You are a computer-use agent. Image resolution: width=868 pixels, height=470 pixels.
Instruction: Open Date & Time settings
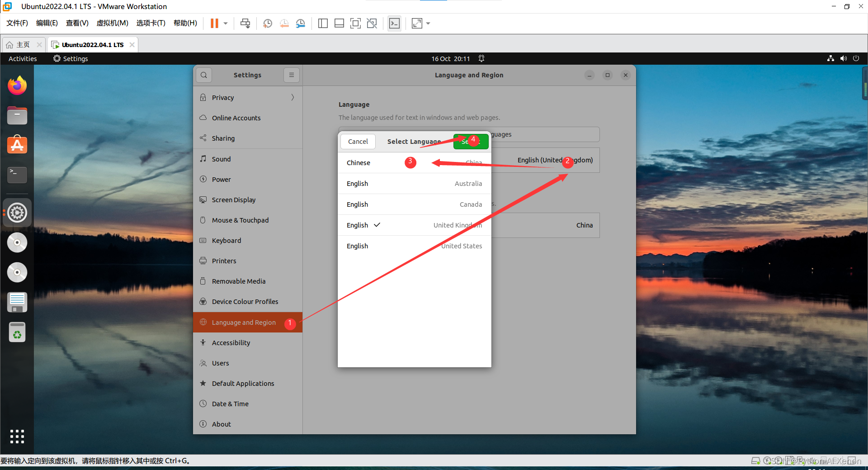[248, 404]
